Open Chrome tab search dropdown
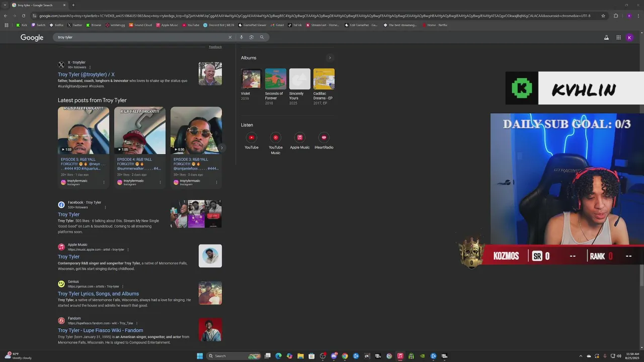 click(6, 5)
